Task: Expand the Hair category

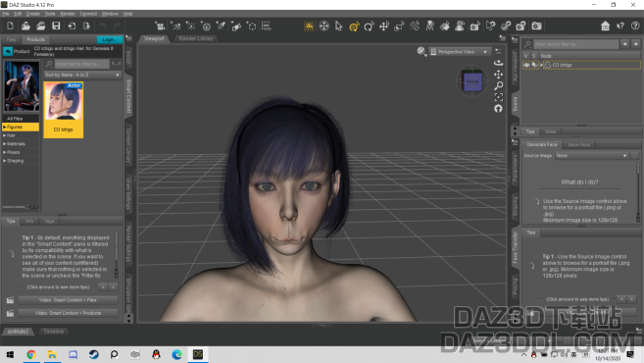Action: click(5, 135)
